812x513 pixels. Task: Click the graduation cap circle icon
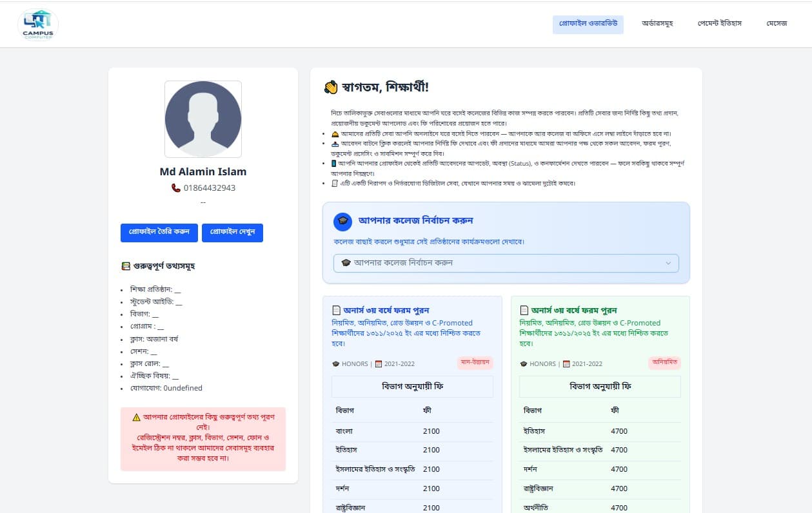pos(342,221)
